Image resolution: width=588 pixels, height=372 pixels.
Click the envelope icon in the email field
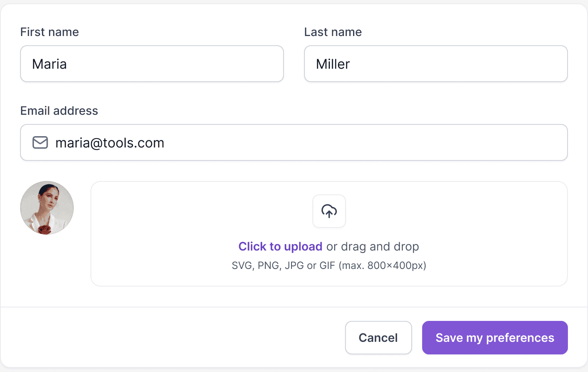(40, 142)
